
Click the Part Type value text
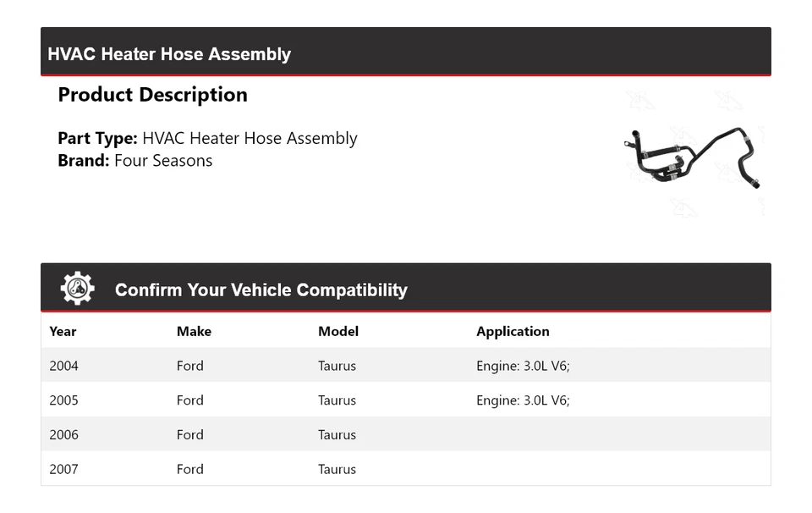[x=250, y=139]
